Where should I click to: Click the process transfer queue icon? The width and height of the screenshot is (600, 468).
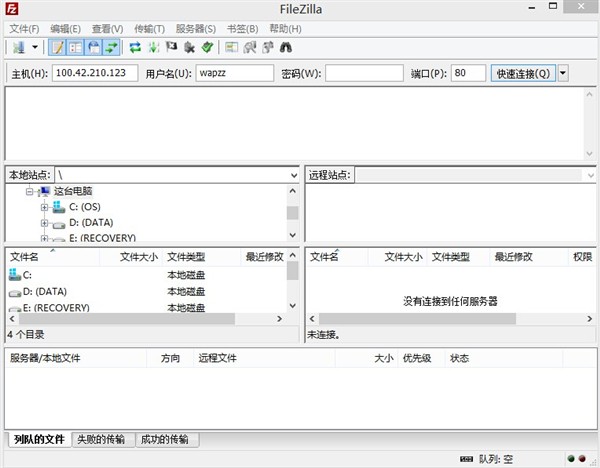point(153,47)
